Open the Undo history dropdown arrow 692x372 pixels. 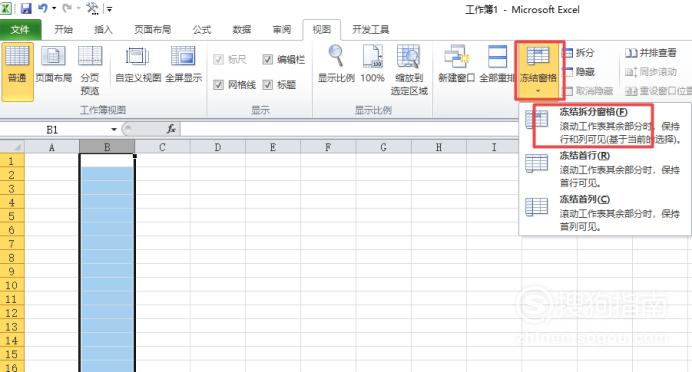click(54, 8)
